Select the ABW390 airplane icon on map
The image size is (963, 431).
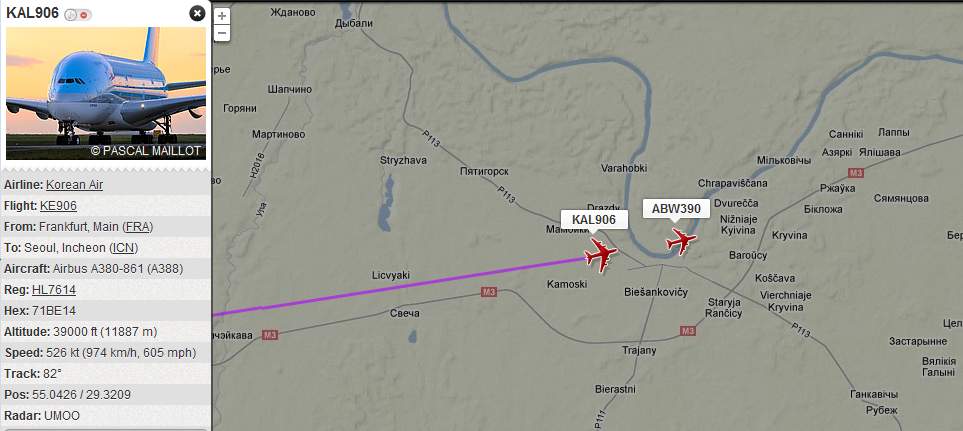click(x=680, y=241)
